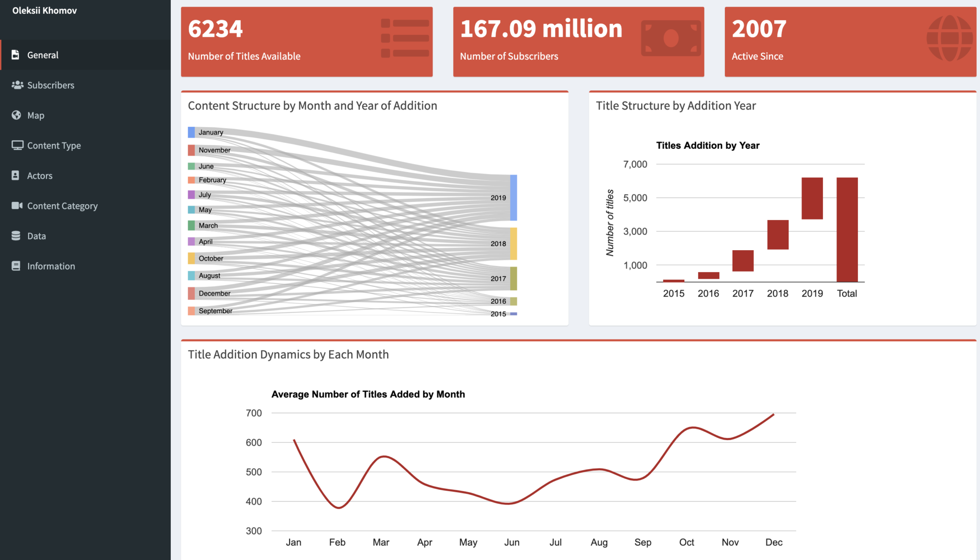
Task: Open the Map globe icon
Action: [16, 115]
